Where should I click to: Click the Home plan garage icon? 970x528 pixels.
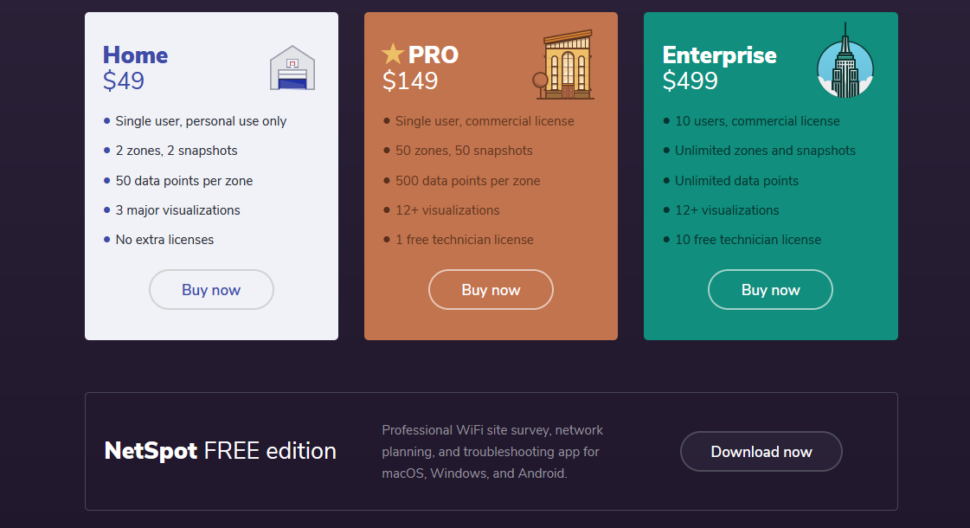(293, 68)
